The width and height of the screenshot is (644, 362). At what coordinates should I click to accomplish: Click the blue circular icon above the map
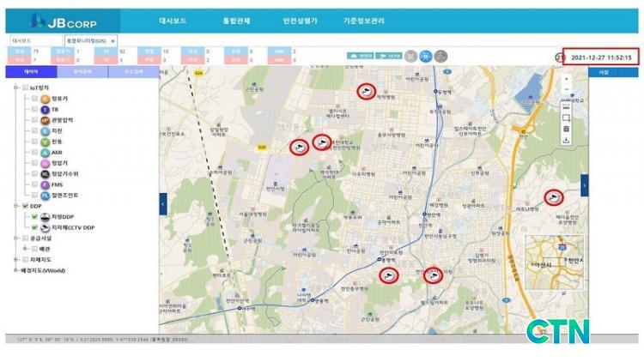pos(427,56)
